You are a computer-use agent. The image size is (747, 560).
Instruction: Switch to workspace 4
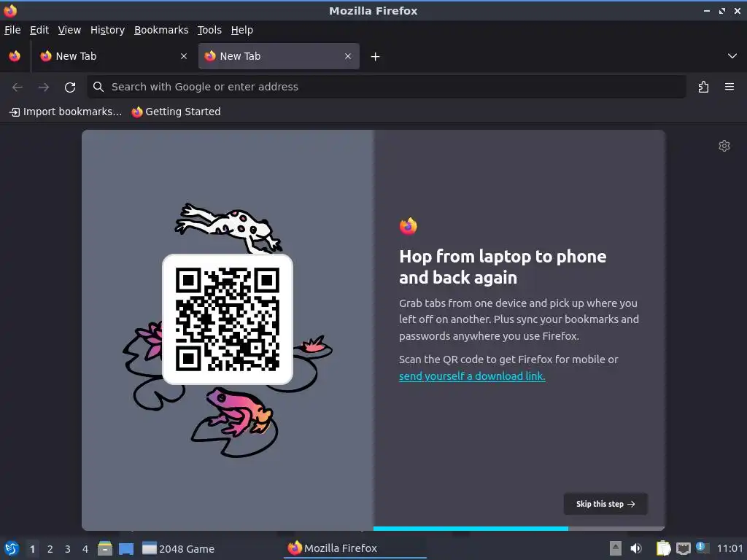(85, 549)
